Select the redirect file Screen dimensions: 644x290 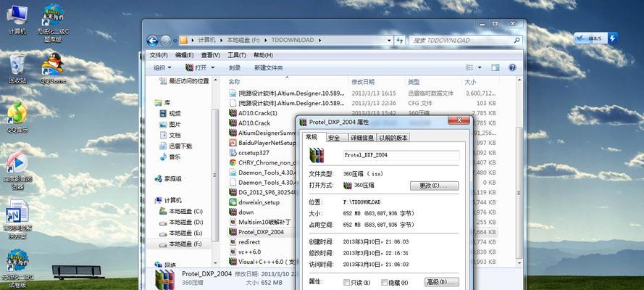[244, 242]
